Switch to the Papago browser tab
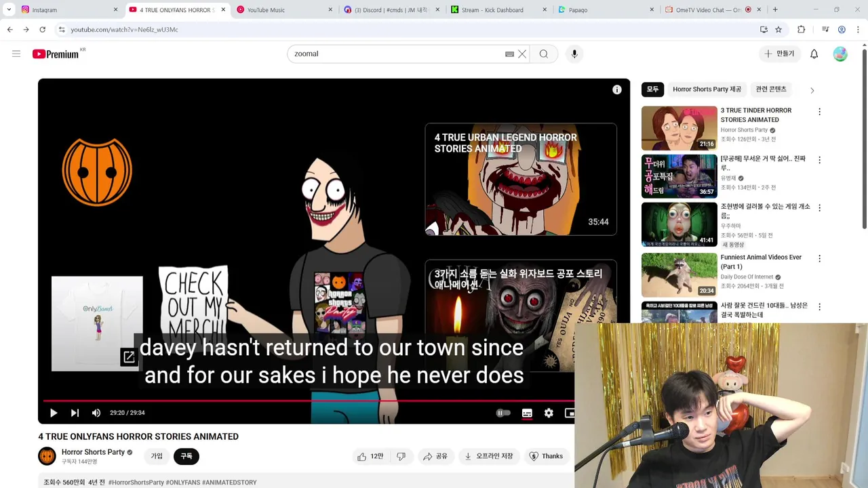 (606, 9)
